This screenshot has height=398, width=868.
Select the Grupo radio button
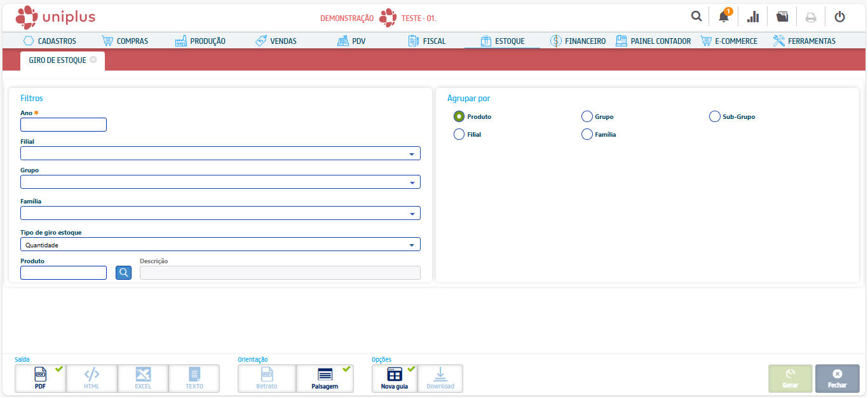click(587, 116)
